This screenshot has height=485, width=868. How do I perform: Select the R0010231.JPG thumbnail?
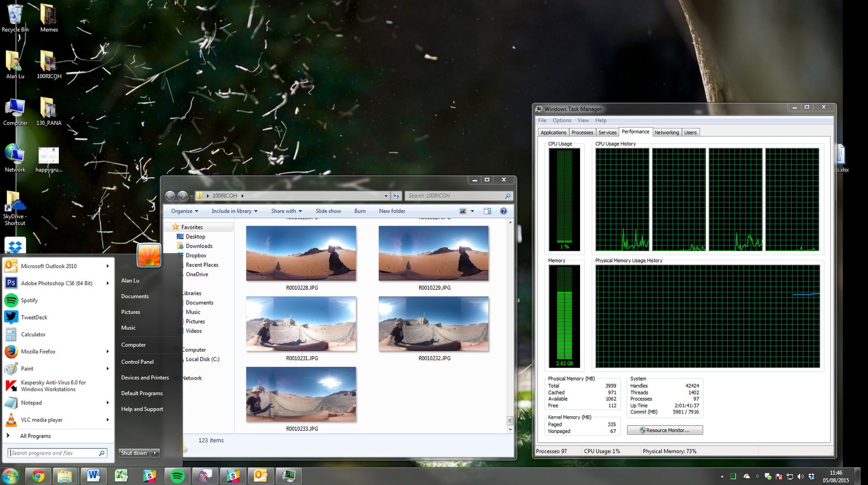point(301,324)
